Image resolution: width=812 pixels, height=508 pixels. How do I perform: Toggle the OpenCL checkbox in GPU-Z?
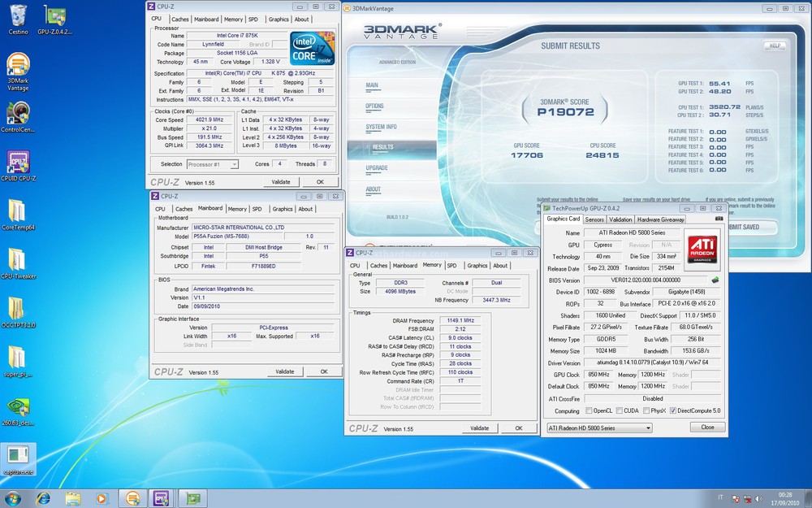coord(589,410)
